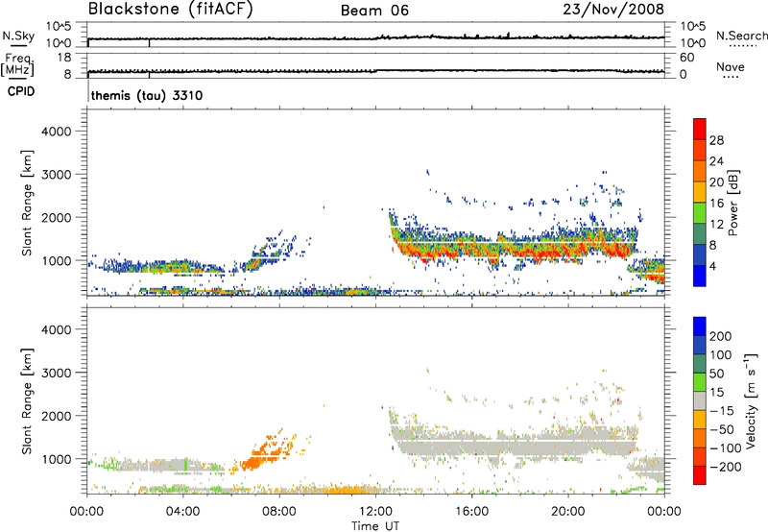Click the N.Sky legend label

pyautogui.click(x=18, y=36)
